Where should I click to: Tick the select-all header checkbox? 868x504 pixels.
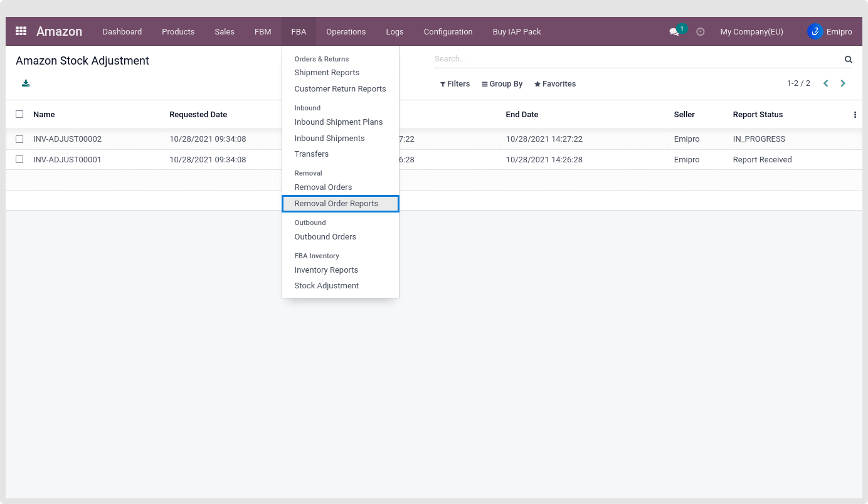[19, 114]
